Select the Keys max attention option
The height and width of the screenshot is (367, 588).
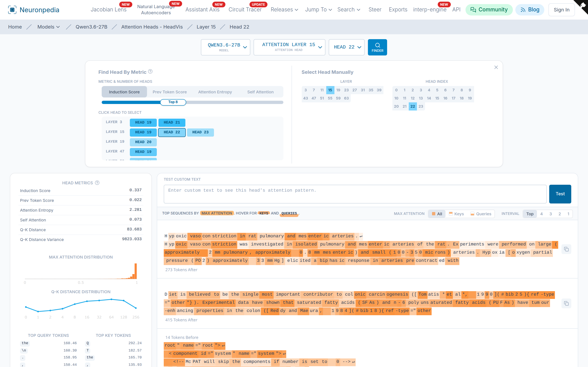point(457,214)
